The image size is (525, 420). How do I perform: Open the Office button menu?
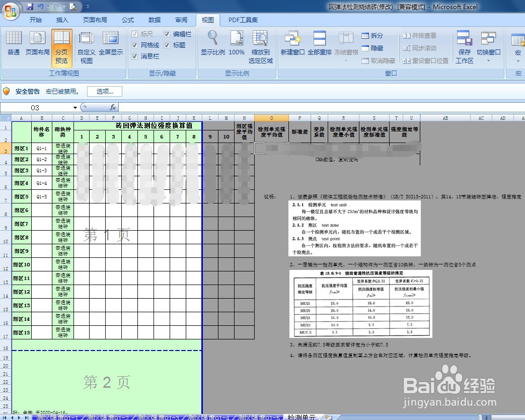(11, 11)
